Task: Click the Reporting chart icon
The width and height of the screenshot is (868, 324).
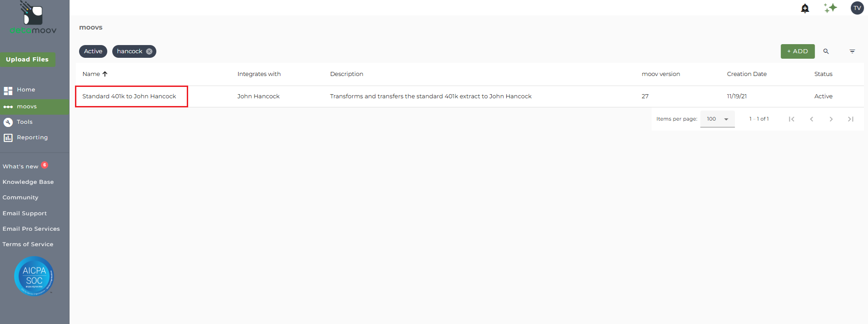Action: point(8,137)
